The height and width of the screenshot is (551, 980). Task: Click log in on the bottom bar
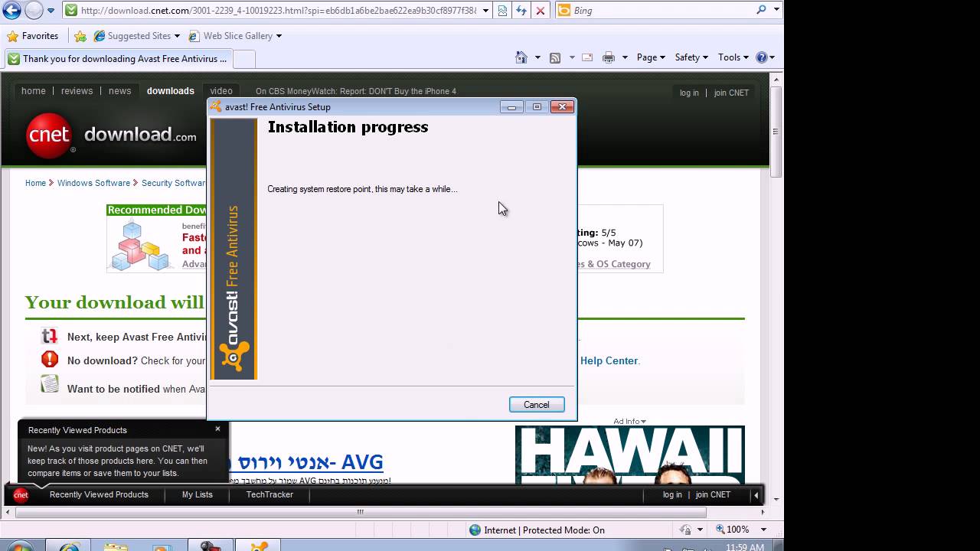(672, 494)
